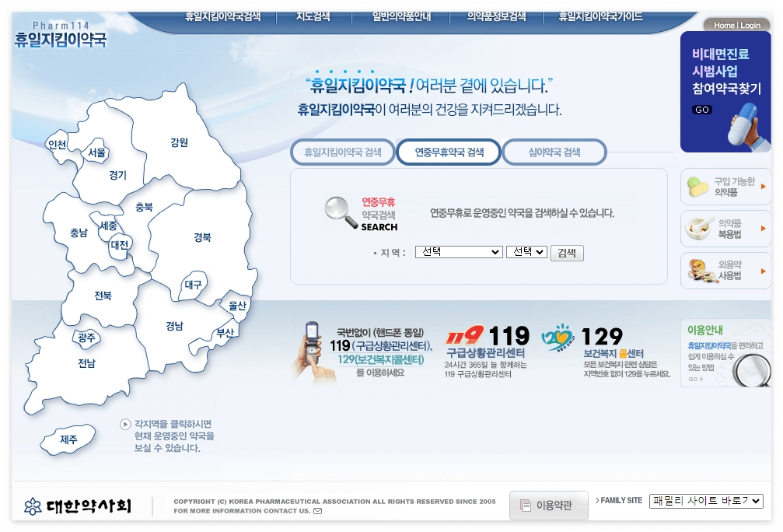Screen dimensions: 783x532
Task: Select 전북 region on the map
Action: [103, 296]
